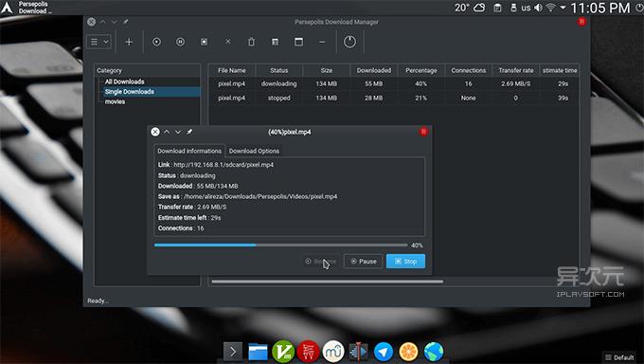Switch to Download informations tab
Image resolution: width=644 pixels, height=364 pixels.
click(x=189, y=151)
